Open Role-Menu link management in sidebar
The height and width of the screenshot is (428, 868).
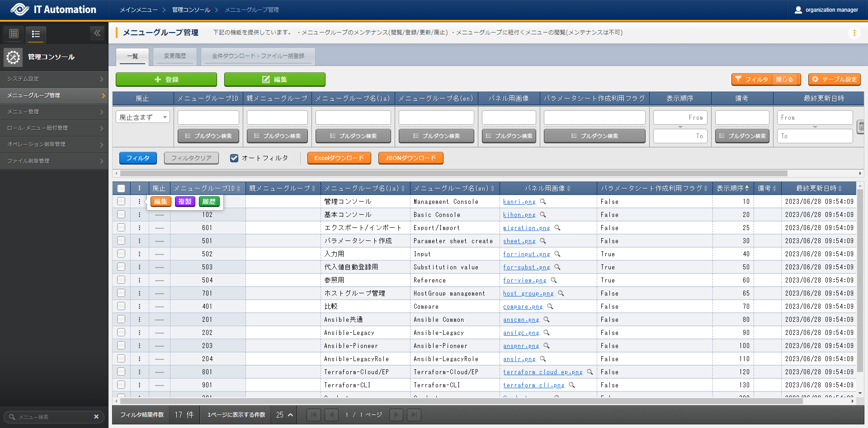[54, 128]
